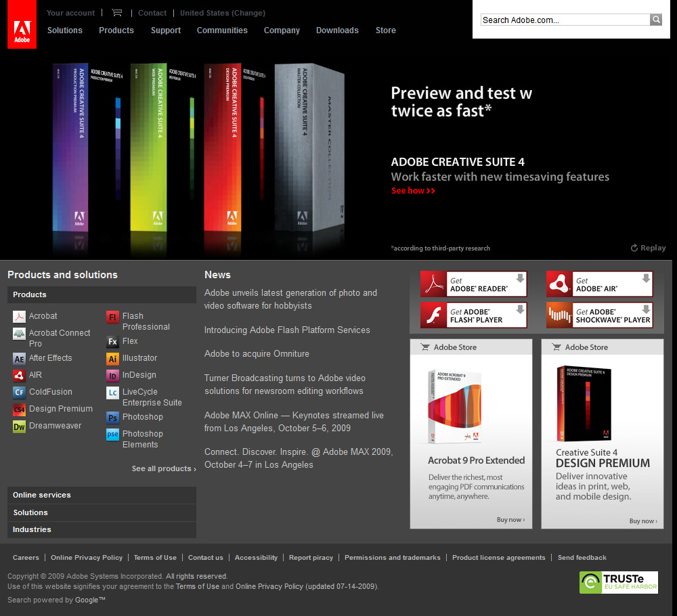Open the Store menu item
This screenshot has height=616, width=677.
click(x=386, y=30)
